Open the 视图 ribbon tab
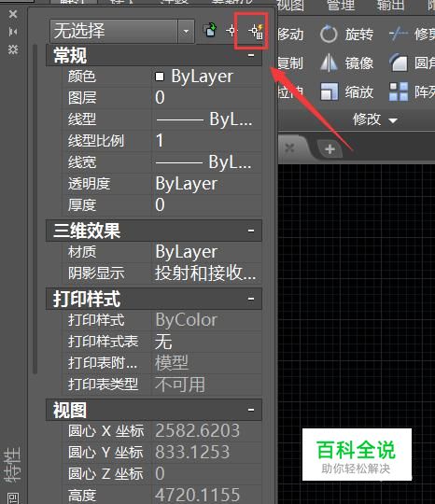435x504 pixels. [x=290, y=5]
